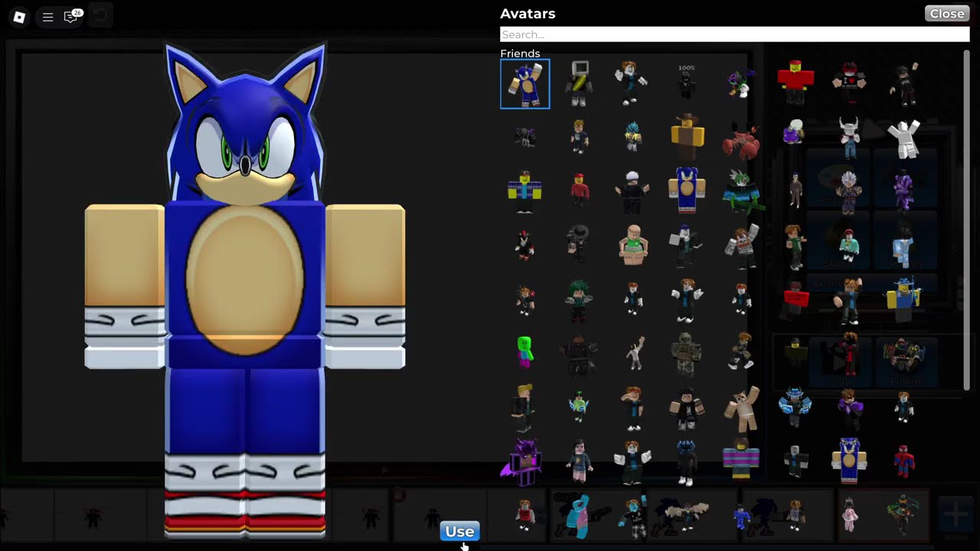Select the small blue avatar in bottom strip

pos(741,516)
